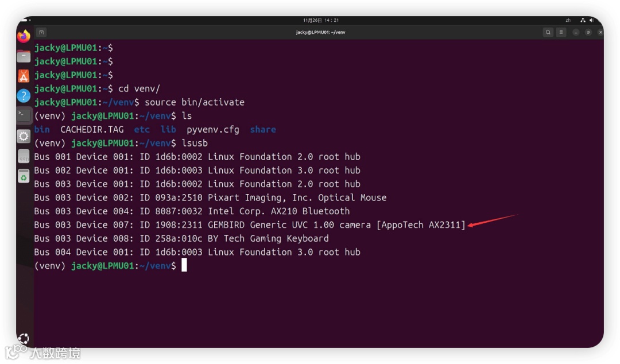The height and width of the screenshot is (364, 620).
Task: Click ID '1908:2311' value
Action: 179,225
